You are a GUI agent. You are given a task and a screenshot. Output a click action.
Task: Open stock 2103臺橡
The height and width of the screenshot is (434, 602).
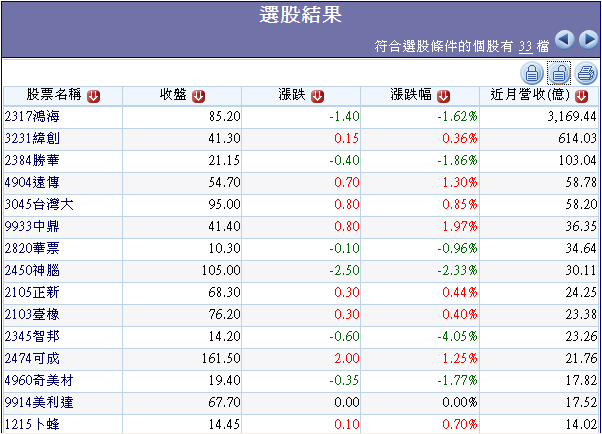[x=32, y=315]
